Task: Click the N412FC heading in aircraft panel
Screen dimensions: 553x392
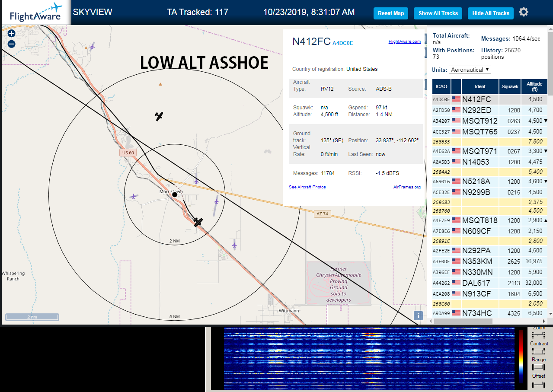Action: click(x=311, y=41)
